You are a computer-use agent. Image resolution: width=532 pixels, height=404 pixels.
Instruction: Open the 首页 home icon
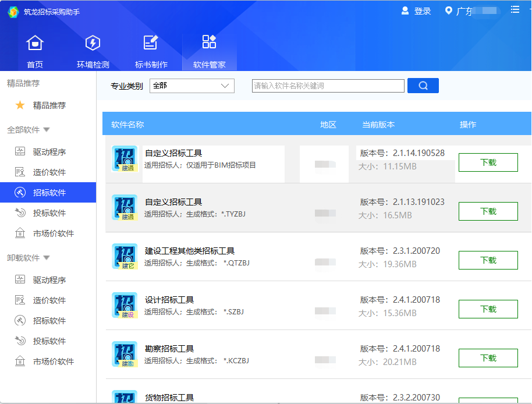pos(35,43)
